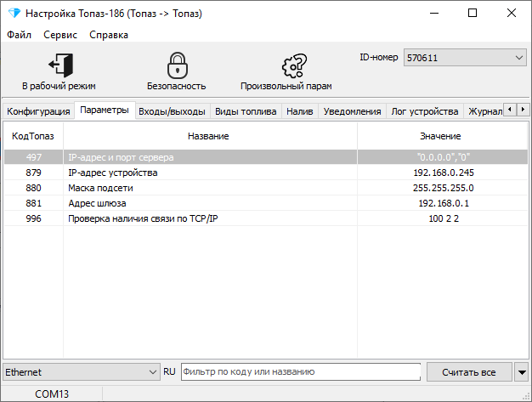The width and height of the screenshot is (532, 402).
Task: Click value cell 192.168.0.1
Action: tap(443, 203)
